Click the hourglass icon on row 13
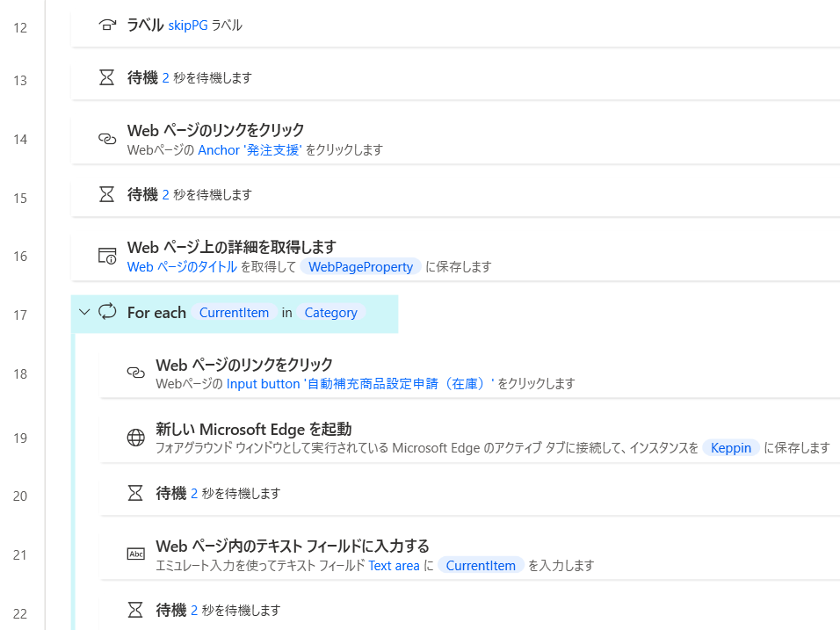Screen dimensions: 840x630 (107, 77)
